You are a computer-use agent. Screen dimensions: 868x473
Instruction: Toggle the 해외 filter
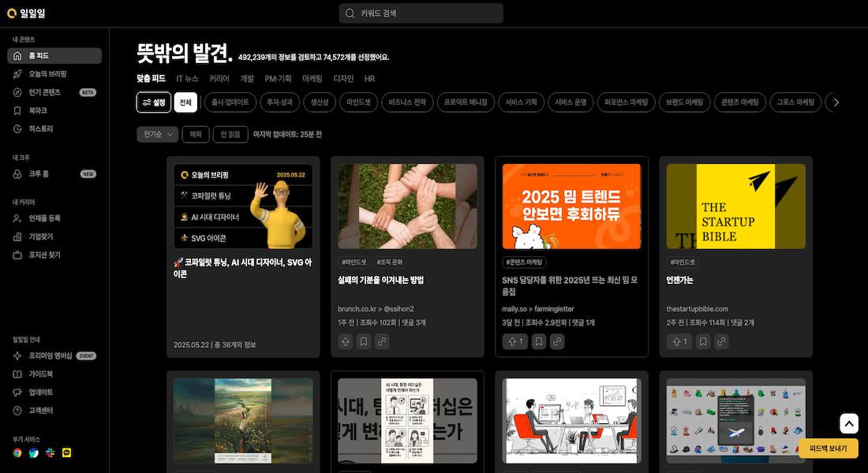pyautogui.click(x=196, y=135)
